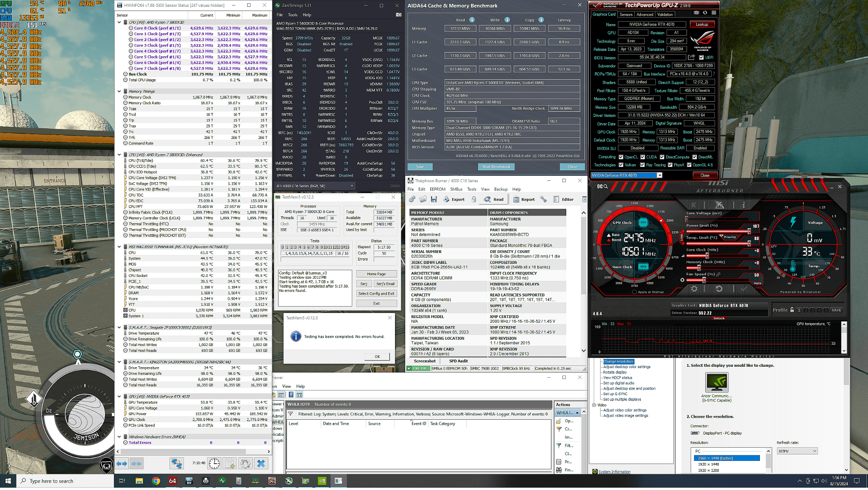Click the Afterburner settings gear icon
Image resolution: width=868 pixels, height=490 pixels.
point(694,289)
